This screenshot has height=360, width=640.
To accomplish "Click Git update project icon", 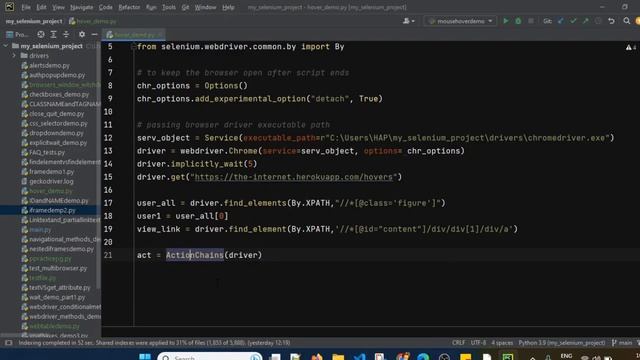I will (560, 21).
